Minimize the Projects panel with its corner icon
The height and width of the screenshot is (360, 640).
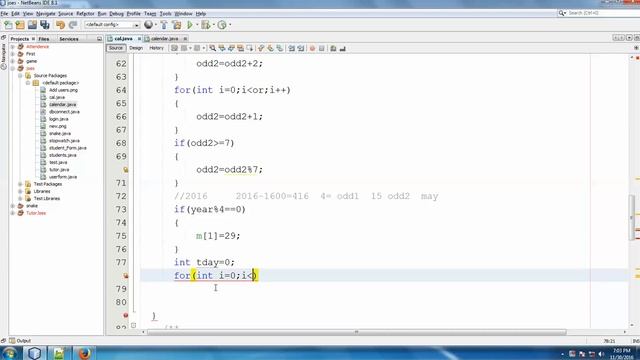click(99, 39)
